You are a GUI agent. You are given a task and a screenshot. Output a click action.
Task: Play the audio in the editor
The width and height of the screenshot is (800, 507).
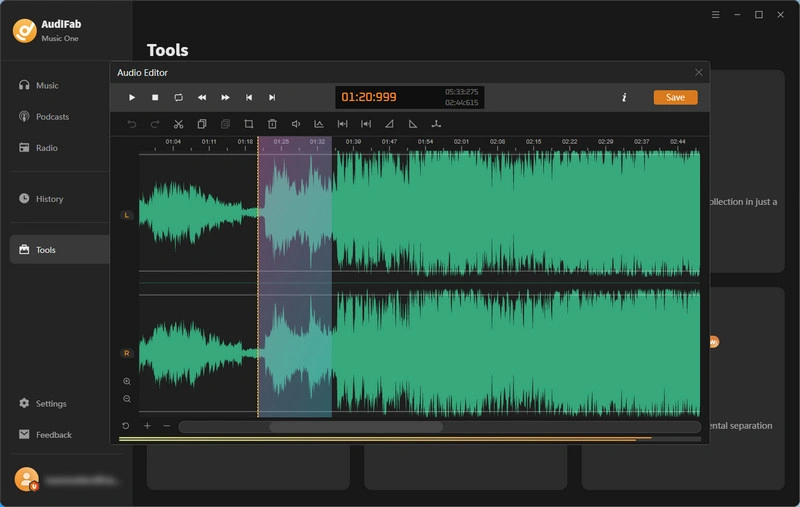coord(132,97)
